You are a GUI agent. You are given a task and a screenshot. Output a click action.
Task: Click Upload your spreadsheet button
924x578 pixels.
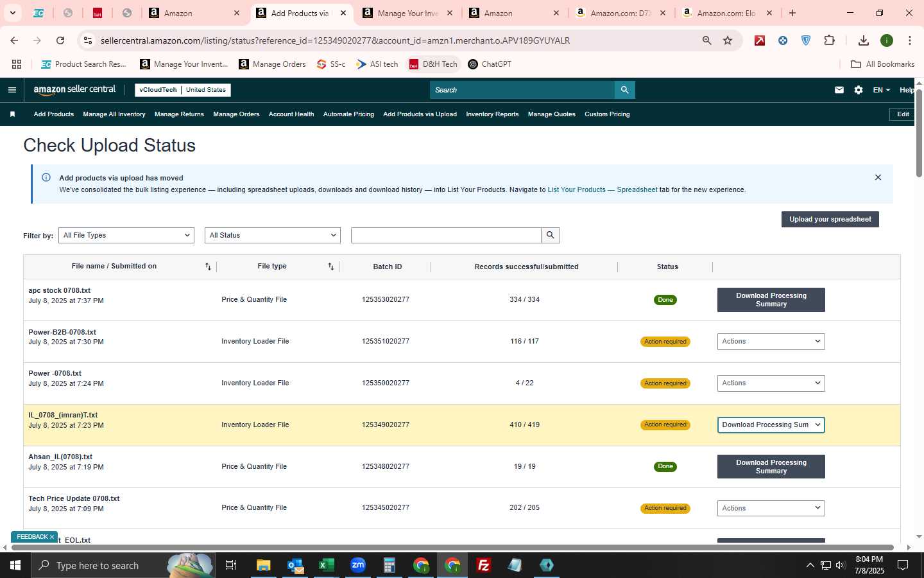coord(830,220)
